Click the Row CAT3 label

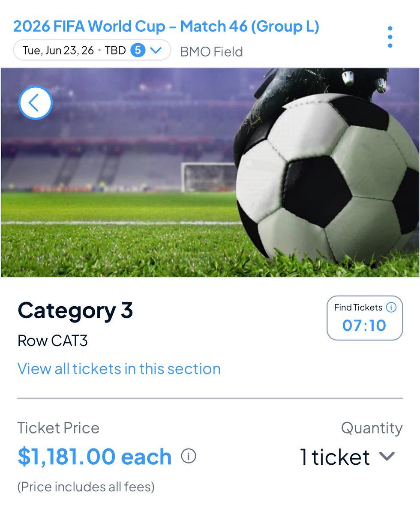52,341
